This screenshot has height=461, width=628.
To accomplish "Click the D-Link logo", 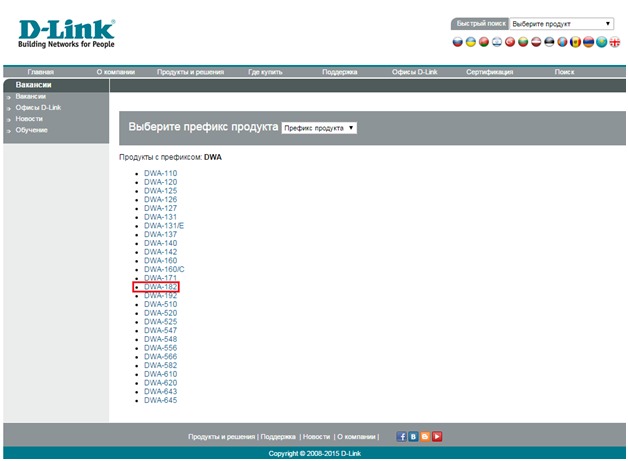I will (66, 32).
